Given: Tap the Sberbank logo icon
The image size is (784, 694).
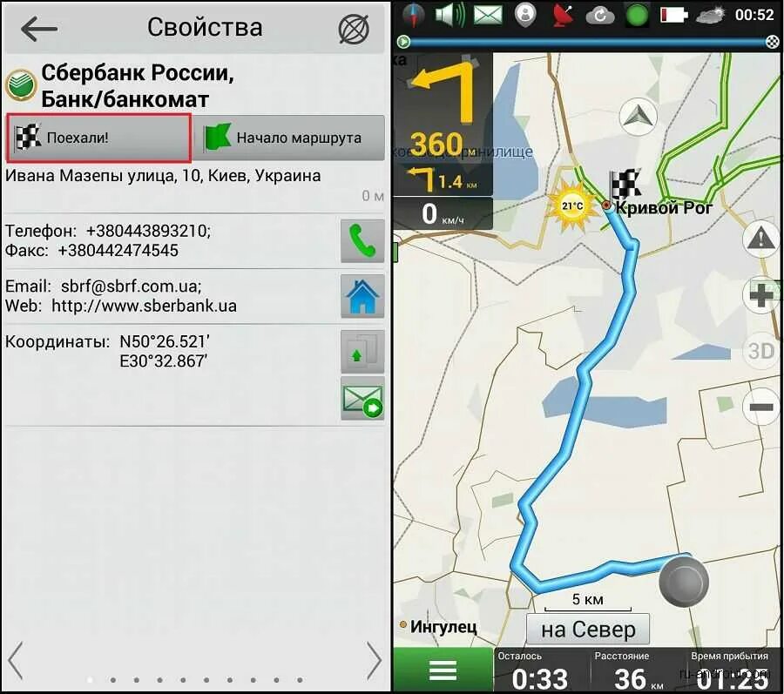Looking at the screenshot, I should tap(21, 85).
